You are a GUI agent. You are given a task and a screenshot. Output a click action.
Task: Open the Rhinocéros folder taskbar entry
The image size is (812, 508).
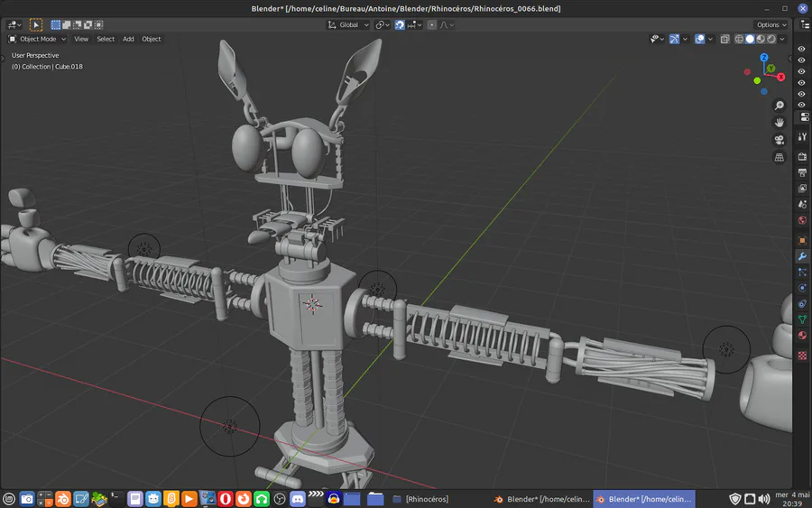(x=420, y=499)
